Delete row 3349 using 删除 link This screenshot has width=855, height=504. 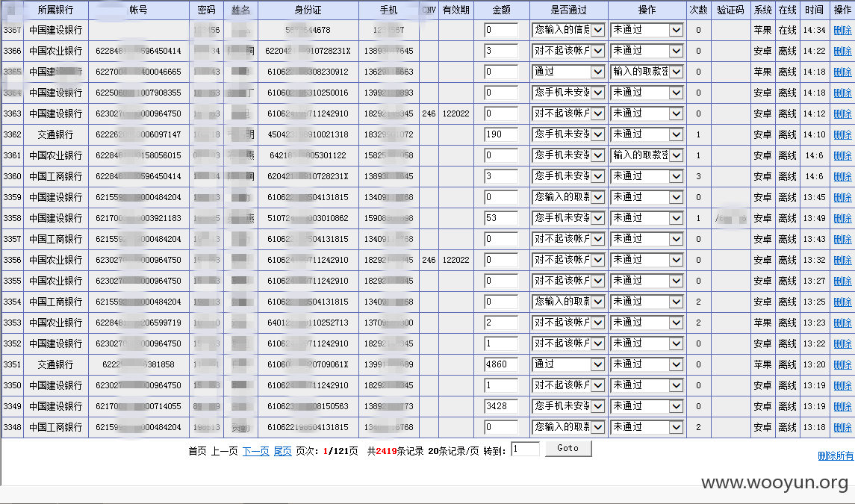coord(842,407)
